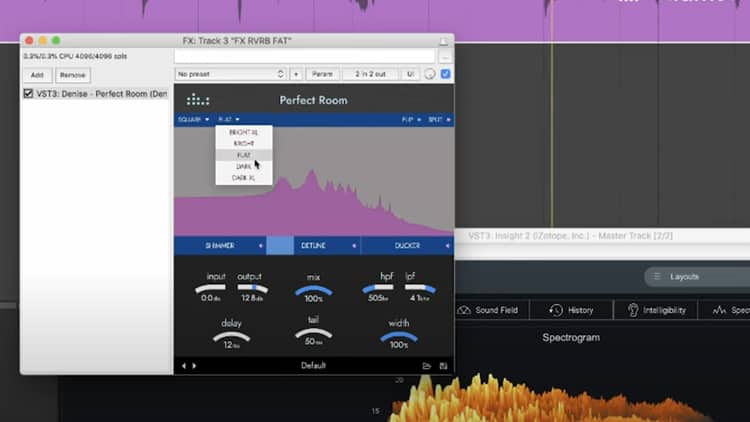Click the UI button in FX header
Viewport: 750px width, 422px height.
pos(410,74)
